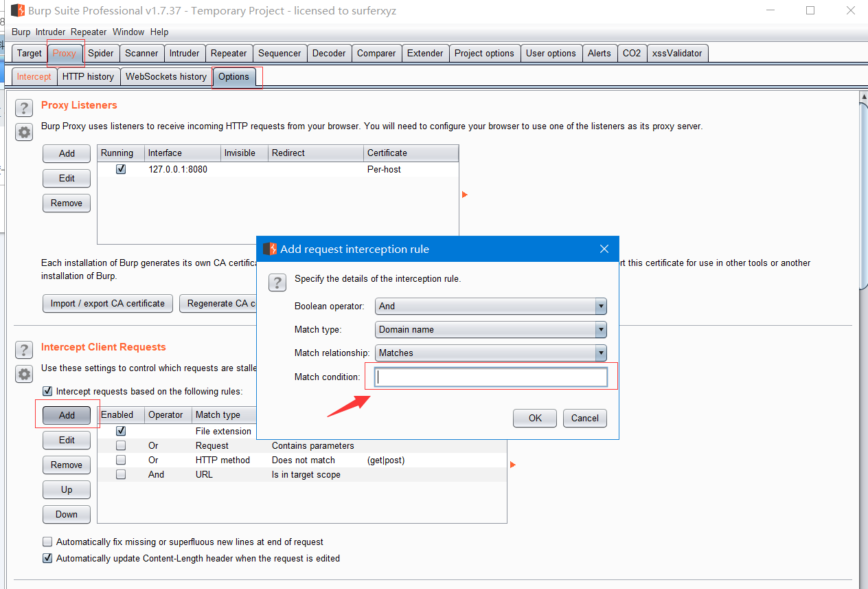Click Import / export CA certificate
The image size is (868, 589).
pyautogui.click(x=108, y=303)
